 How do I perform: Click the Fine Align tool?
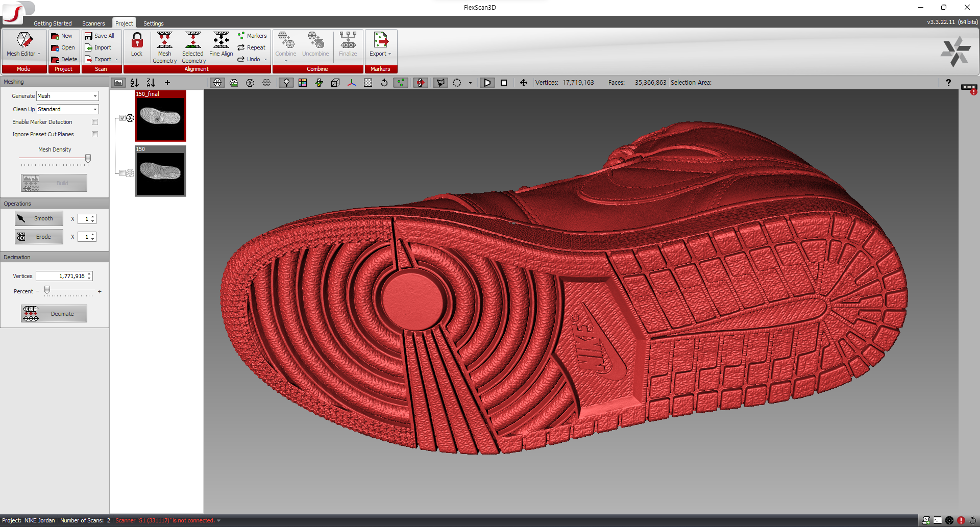tap(221, 44)
